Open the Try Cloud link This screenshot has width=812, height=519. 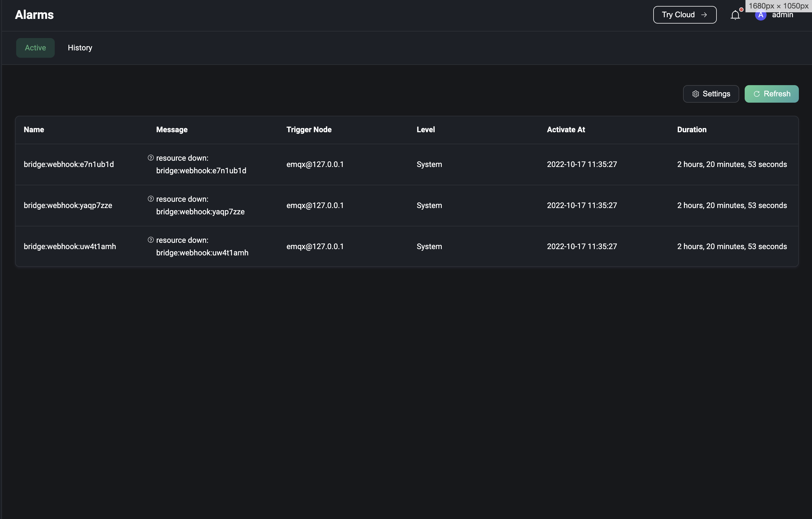click(x=678, y=15)
